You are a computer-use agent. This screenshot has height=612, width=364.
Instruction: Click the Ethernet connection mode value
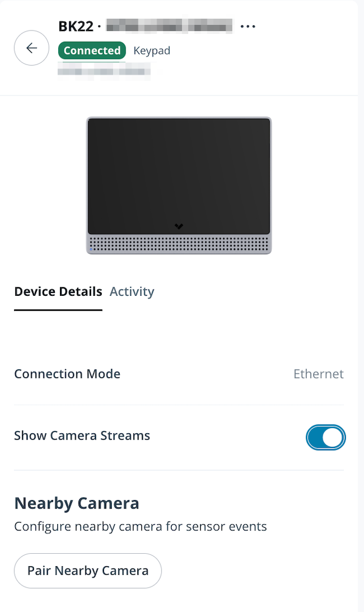[x=318, y=374]
